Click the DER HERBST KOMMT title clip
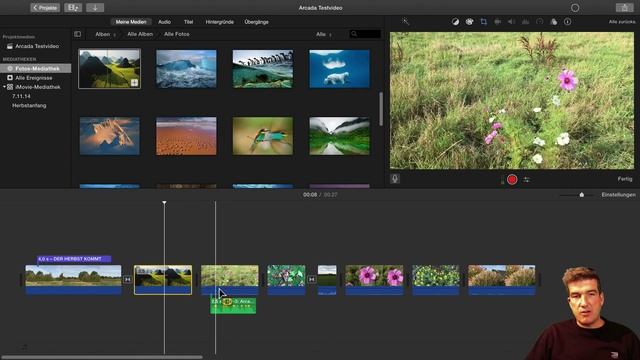 73,259
